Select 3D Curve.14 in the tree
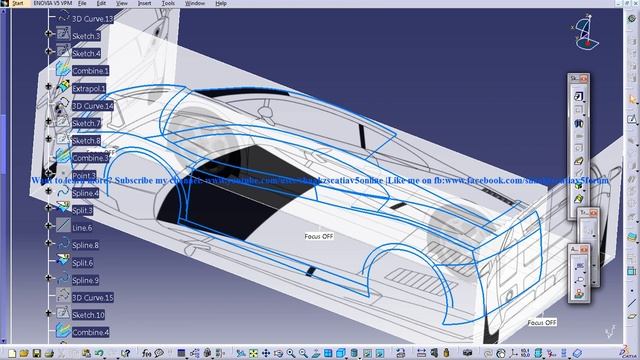This screenshot has height=360, width=640. pyautogui.click(x=93, y=106)
